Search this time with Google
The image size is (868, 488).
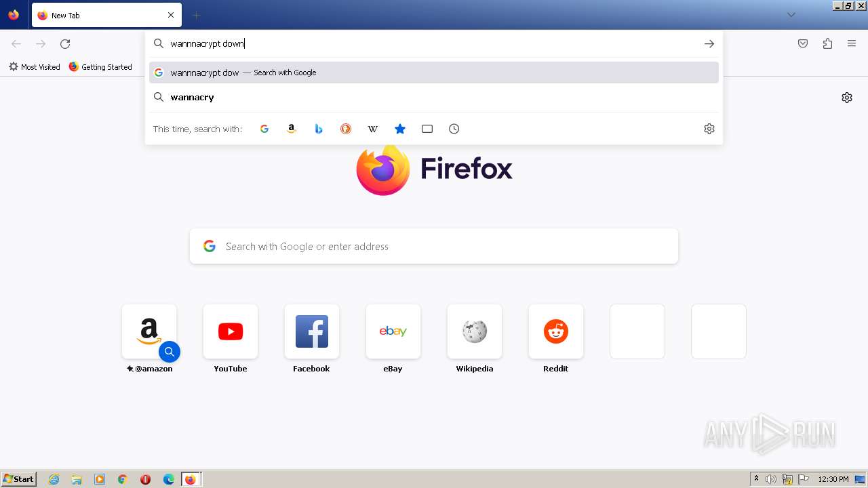pyautogui.click(x=264, y=129)
